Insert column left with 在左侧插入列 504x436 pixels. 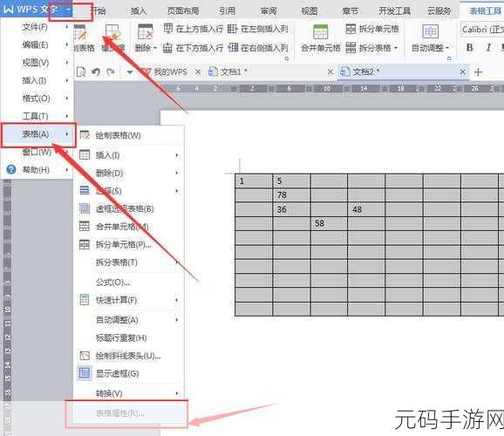[x=258, y=29]
